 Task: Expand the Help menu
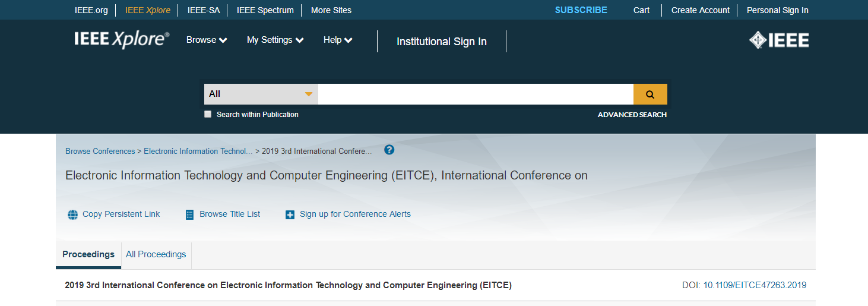[338, 40]
